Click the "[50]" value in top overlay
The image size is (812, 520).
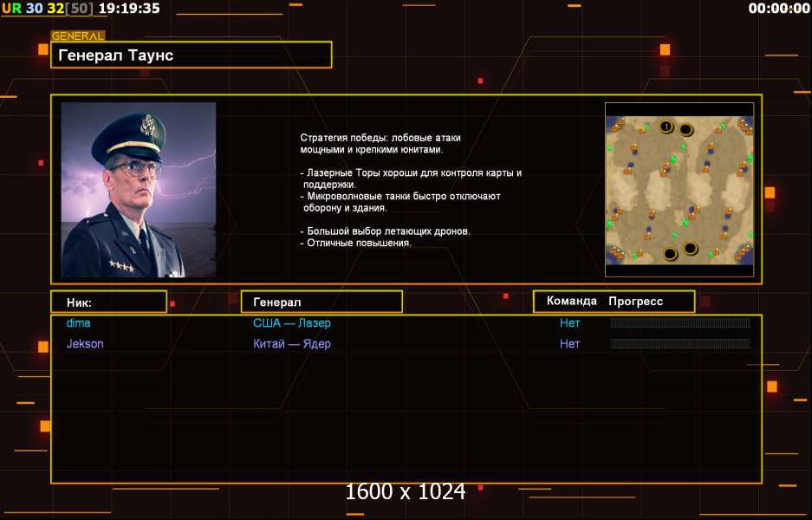(81, 9)
